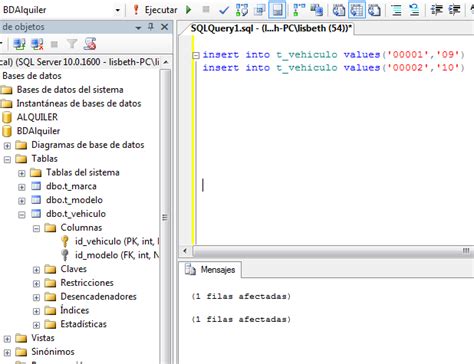Switch results to text mode
This screenshot has width=474, height=364.
[339, 10]
